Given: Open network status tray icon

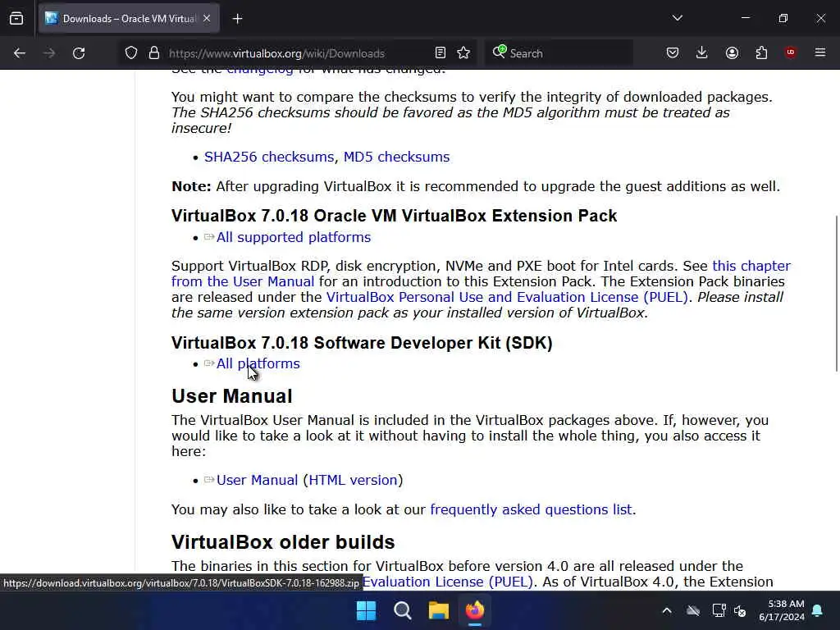Looking at the screenshot, I should [x=719, y=610].
